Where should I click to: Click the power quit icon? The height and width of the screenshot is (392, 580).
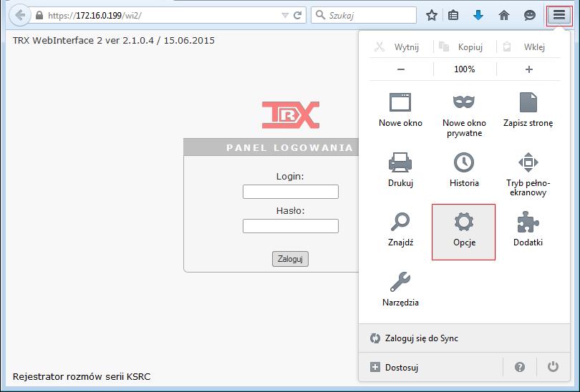(553, 367)
